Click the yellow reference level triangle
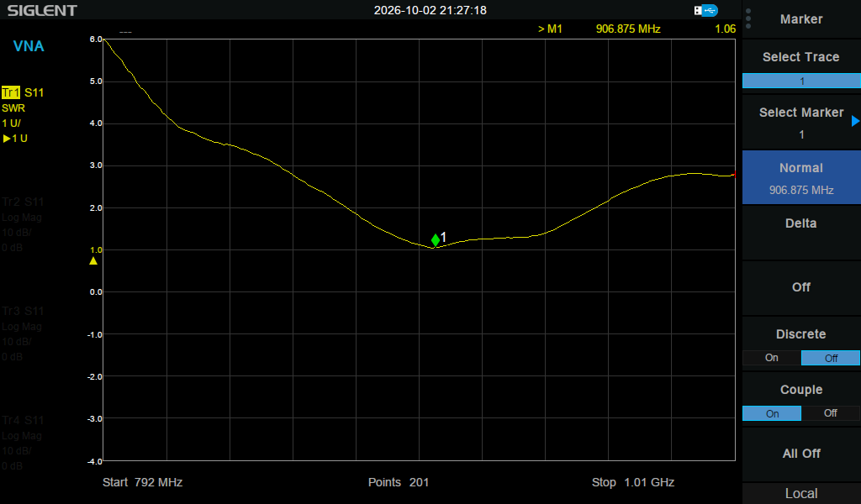The image size is (861, 504). pos(93,261)
